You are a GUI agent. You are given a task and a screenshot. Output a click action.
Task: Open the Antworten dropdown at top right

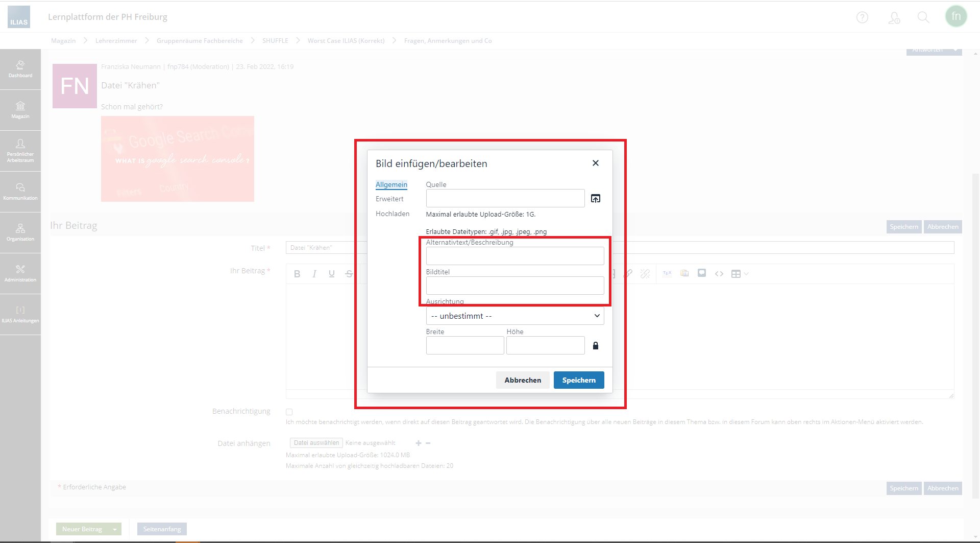point(934,50)
